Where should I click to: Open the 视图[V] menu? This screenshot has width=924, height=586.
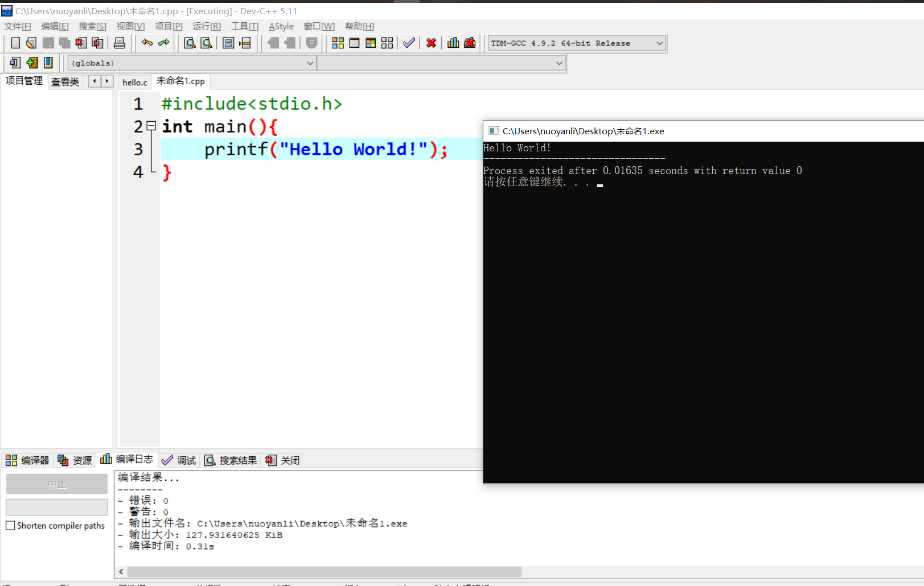[x=130, y=26]
